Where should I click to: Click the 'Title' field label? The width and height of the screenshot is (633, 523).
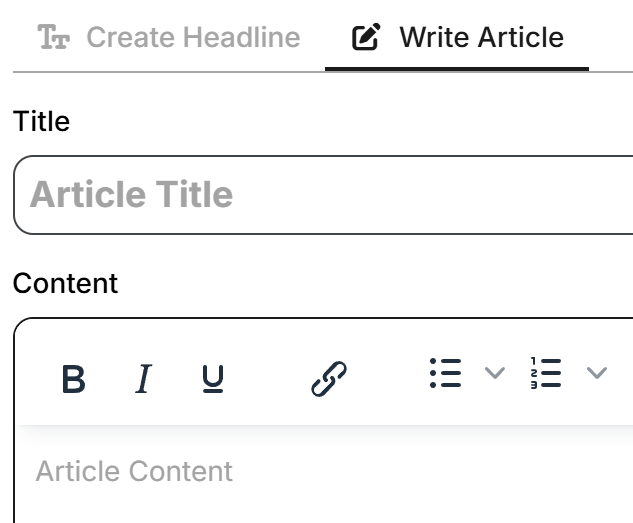tap(42, 122)
